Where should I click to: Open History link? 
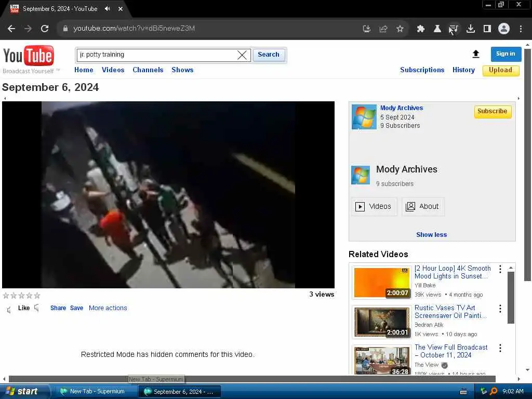[x=463, y=70]
